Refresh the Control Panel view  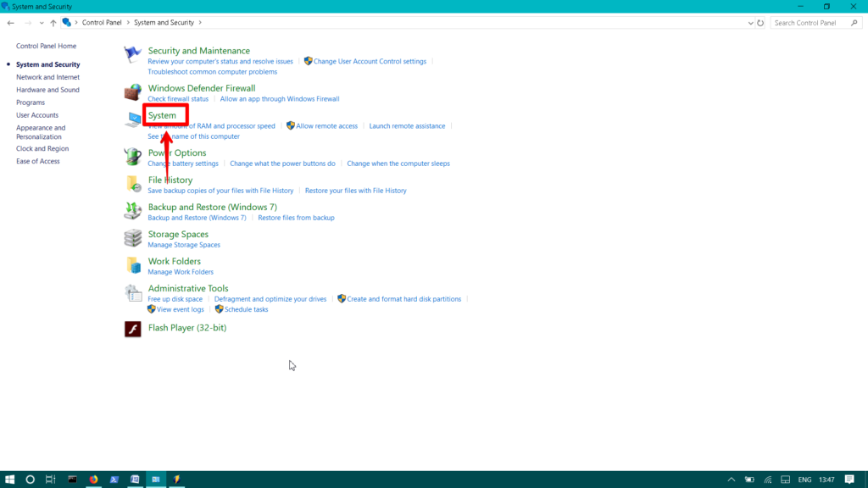tap(760, 23)
